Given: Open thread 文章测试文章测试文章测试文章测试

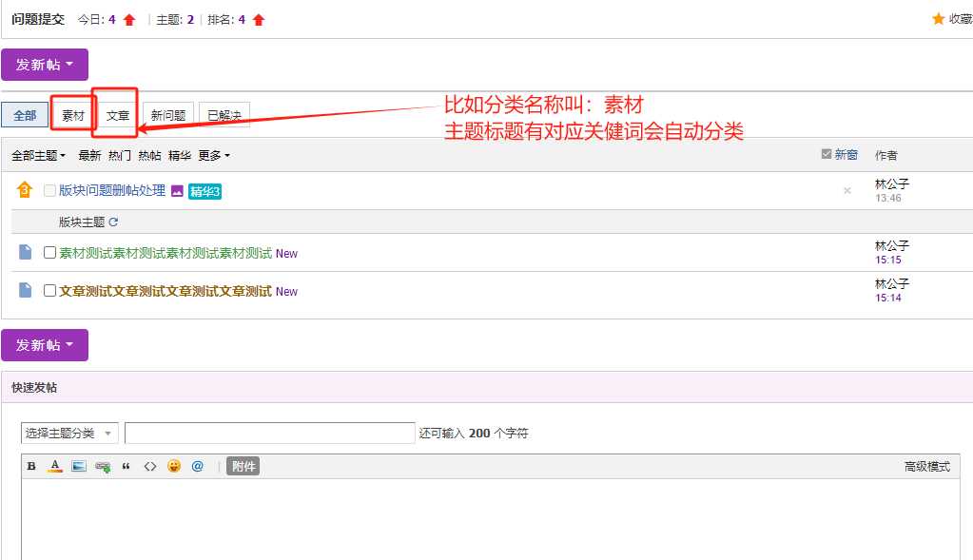Looking at the screenshot, I should (165, 291).
